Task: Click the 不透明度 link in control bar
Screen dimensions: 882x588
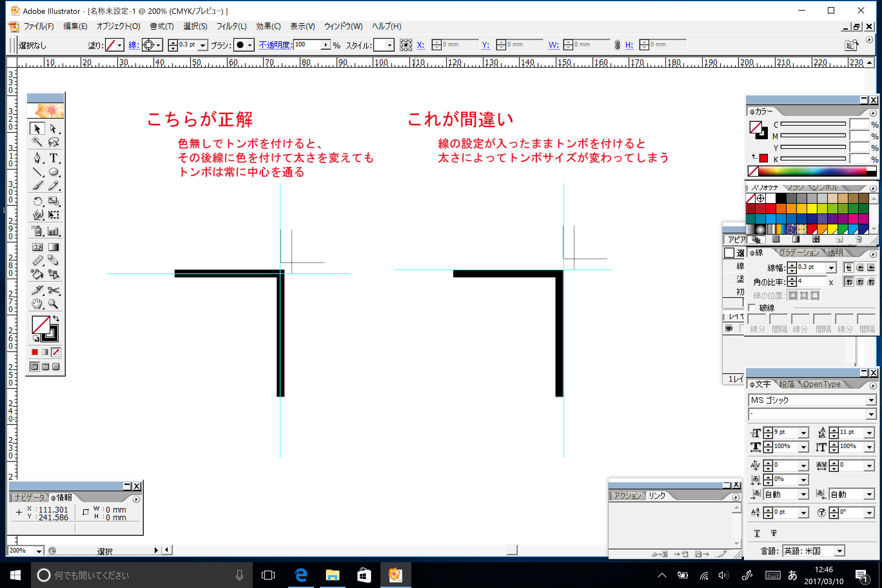Action: click(275, 45)
